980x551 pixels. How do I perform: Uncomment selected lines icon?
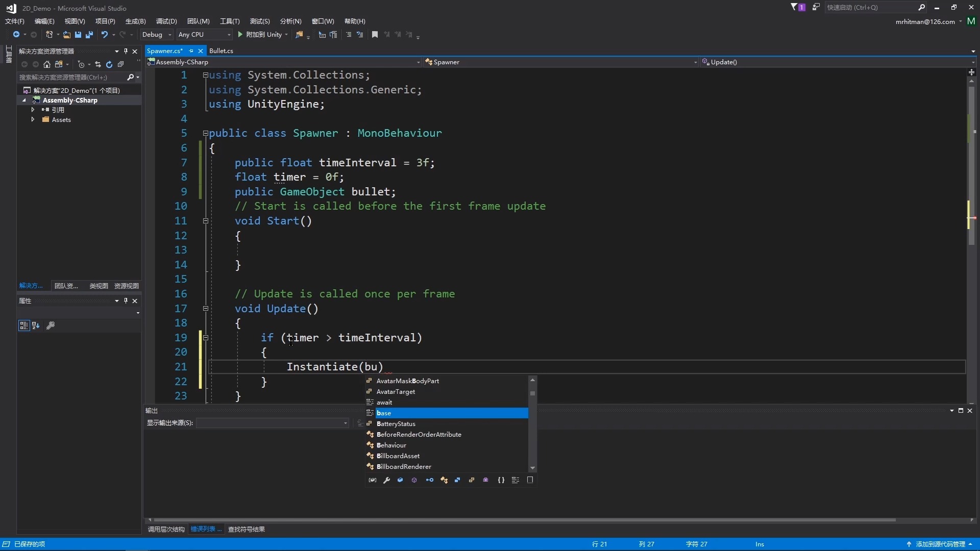click(360, 35)
